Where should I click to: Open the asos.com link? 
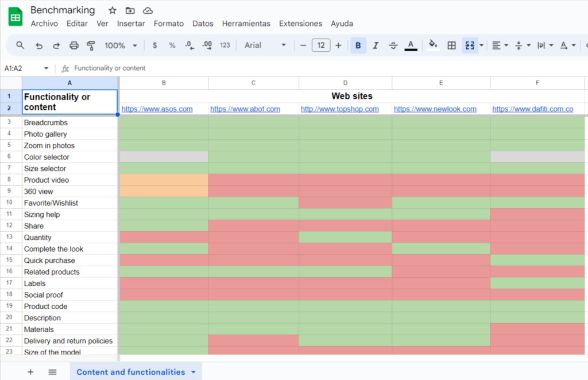(157, 109)
